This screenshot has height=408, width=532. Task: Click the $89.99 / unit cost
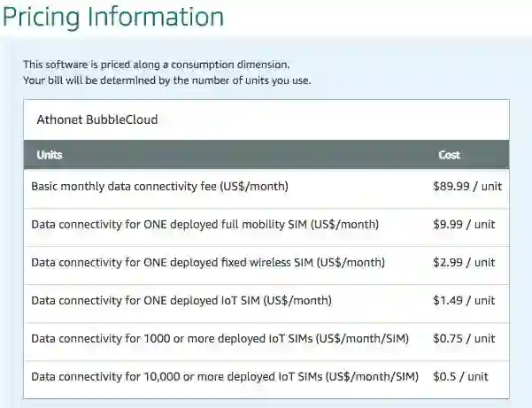pyautogui.click(x=464, y=187)
